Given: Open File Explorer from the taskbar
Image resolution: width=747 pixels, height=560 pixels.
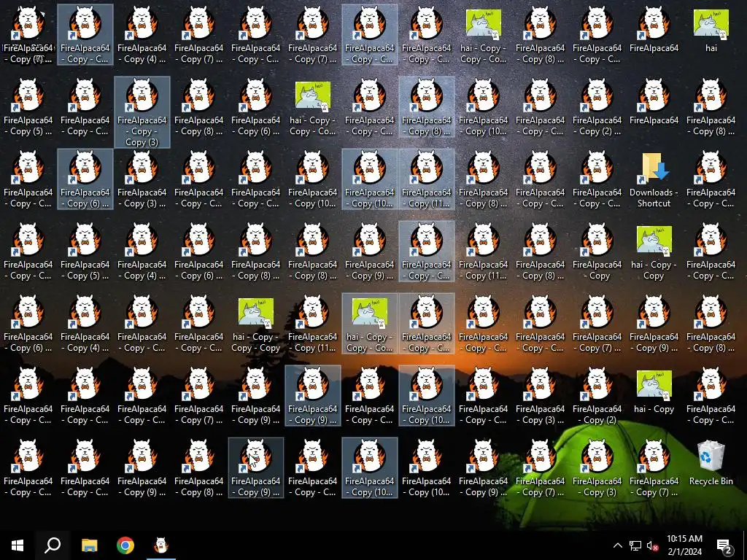Looking at the screenshot, I should click(89, 545).
